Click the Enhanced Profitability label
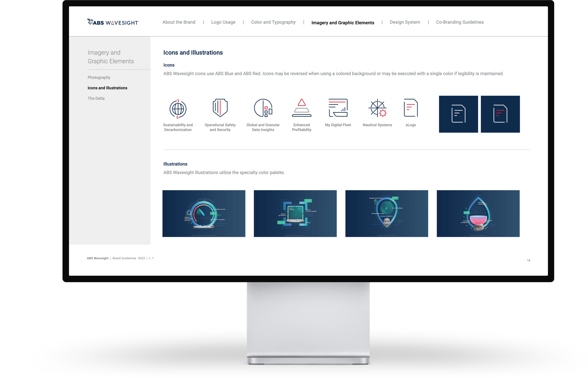The height and width of the screenshot is (378, 588). pyautogui.click(x=302, y=127)
